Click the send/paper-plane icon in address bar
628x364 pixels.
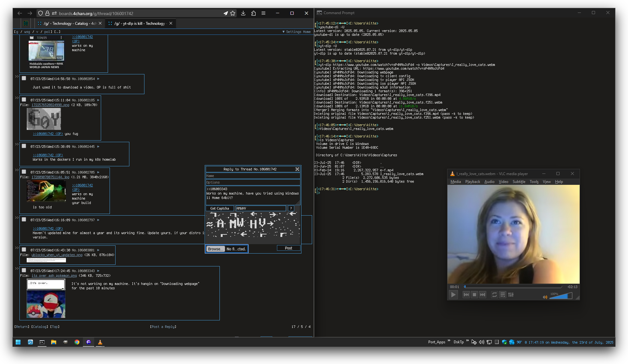point(225,13)
